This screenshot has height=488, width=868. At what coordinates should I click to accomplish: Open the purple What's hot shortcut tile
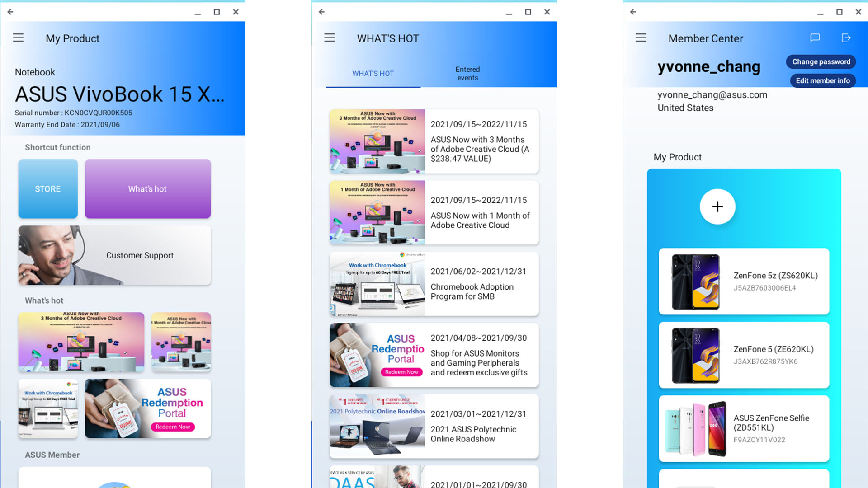[x=147, y=189]
